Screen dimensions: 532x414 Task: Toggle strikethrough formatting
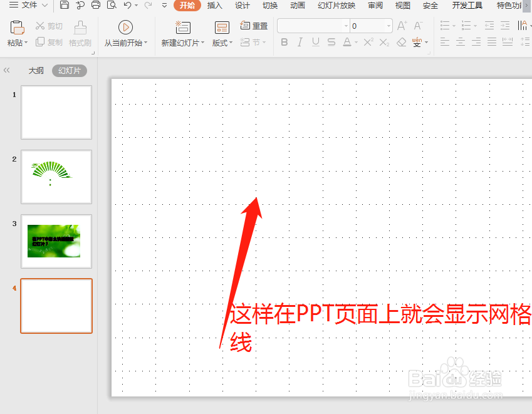pos(331,42)
